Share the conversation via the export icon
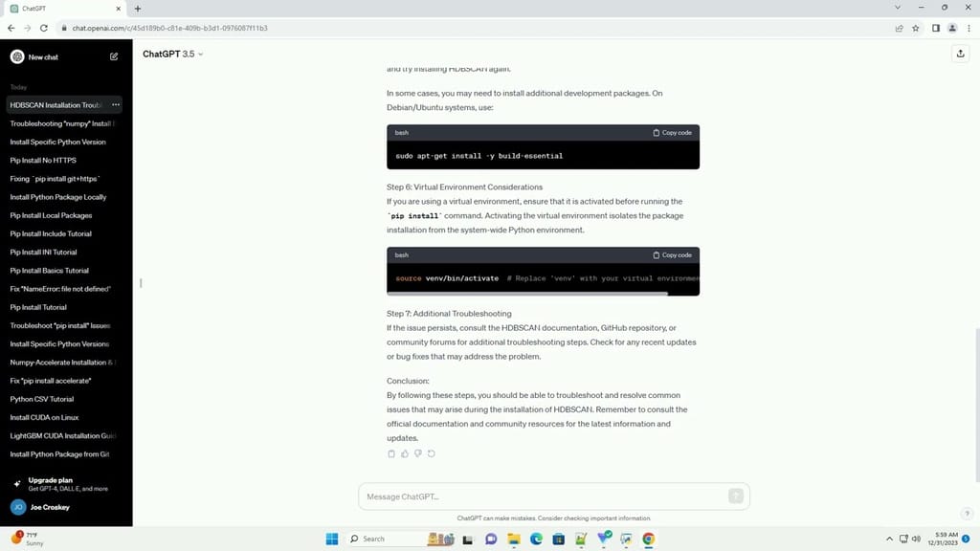The width and height of the screenshot is (980, 551). pos(960,55)
